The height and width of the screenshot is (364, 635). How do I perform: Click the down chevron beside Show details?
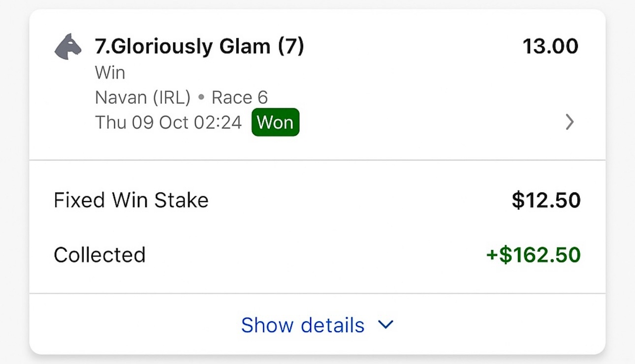385,325
